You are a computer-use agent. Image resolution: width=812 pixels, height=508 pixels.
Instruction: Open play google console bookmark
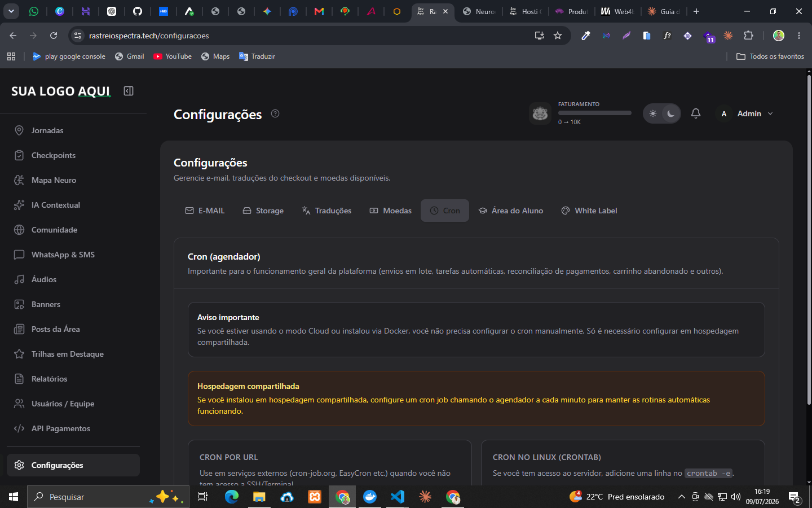coord(69,56)
